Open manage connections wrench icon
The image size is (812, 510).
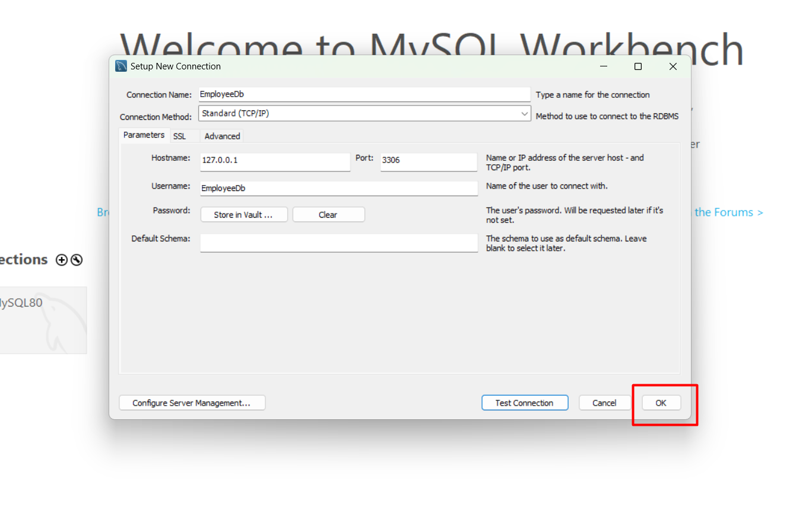pyautogui.click(x=77, y=260)
